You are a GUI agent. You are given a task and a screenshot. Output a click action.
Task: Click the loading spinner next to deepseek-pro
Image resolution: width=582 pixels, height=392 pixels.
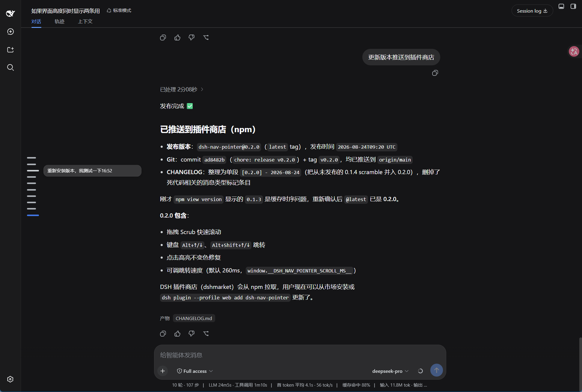click(x=420, y=371)
